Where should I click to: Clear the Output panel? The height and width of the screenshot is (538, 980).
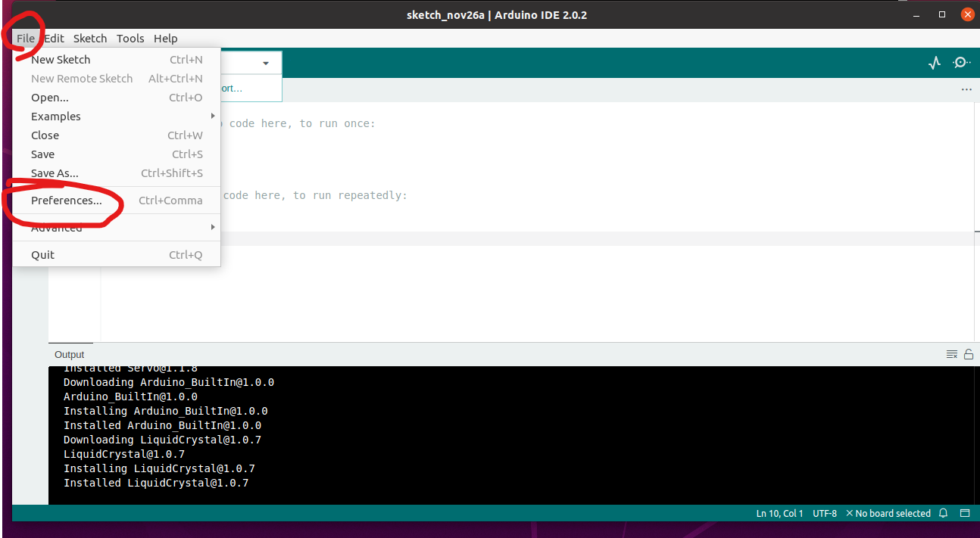[x=952, y=354]
